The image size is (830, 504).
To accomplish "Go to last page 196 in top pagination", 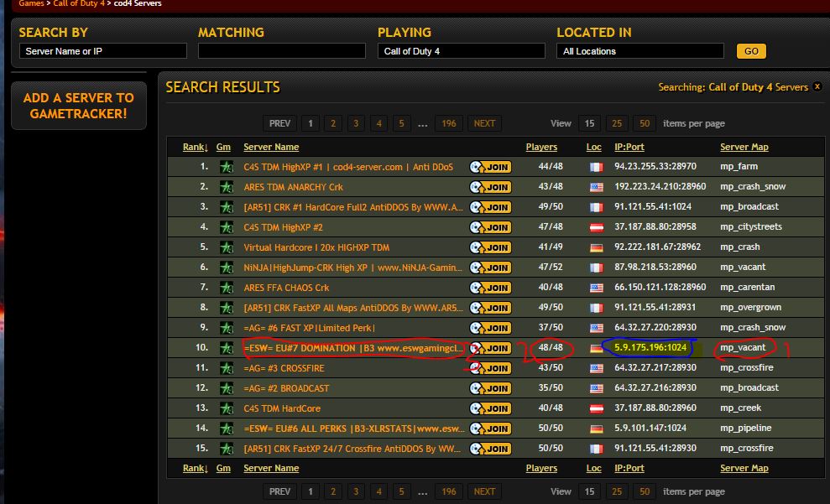I will click(449, 123).
